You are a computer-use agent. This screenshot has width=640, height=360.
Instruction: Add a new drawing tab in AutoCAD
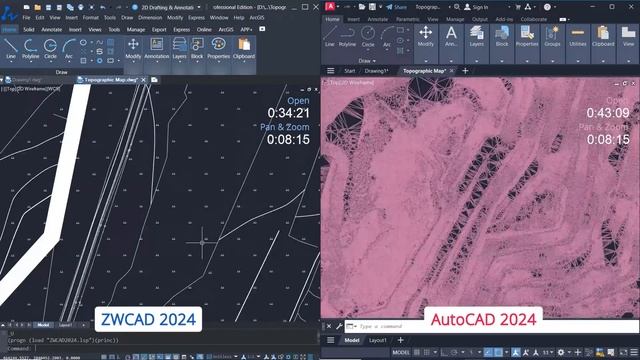(x=465, y=71)
